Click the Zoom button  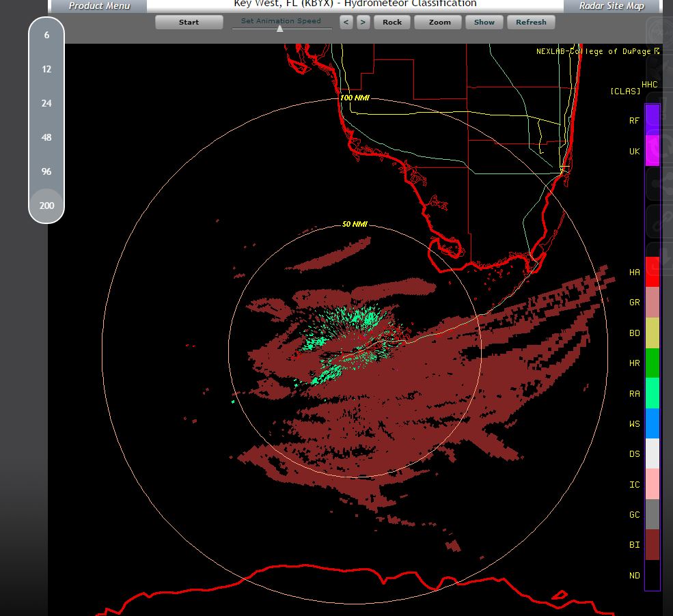(439, 22)
